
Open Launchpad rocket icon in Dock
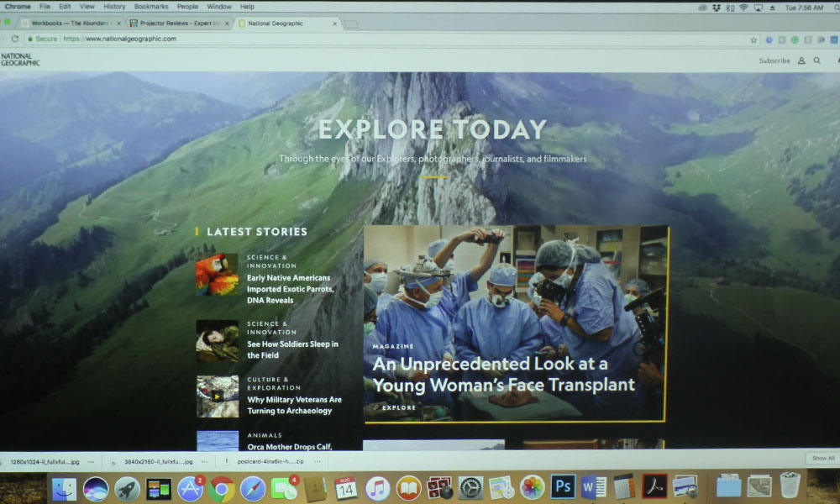point(127,489)
